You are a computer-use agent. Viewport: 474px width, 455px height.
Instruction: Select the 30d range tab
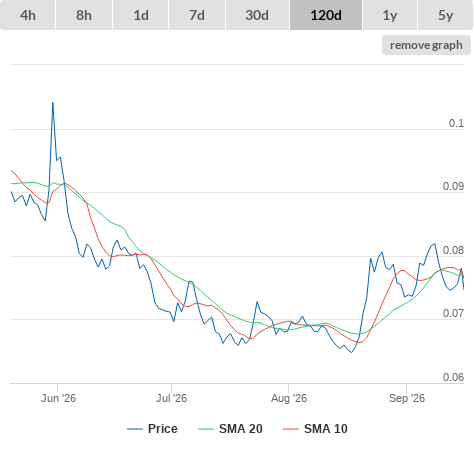[257, 15]
